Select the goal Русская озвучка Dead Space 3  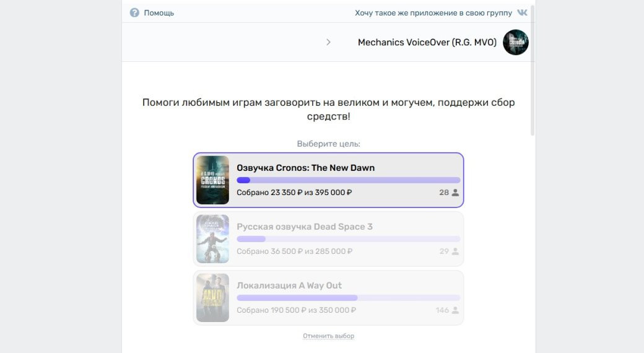pos(304,227)
